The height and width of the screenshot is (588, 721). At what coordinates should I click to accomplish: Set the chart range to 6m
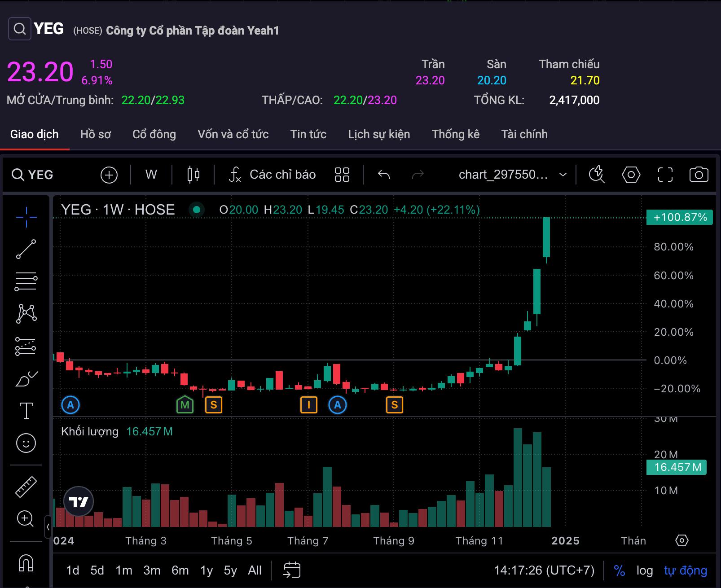click(x=180, y=570)
